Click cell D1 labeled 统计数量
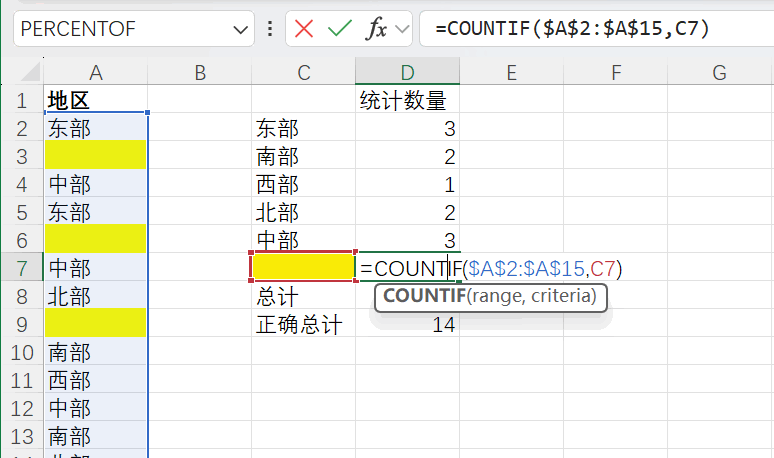The height and width of the screenshot is (458, 774). pos(408,101)
